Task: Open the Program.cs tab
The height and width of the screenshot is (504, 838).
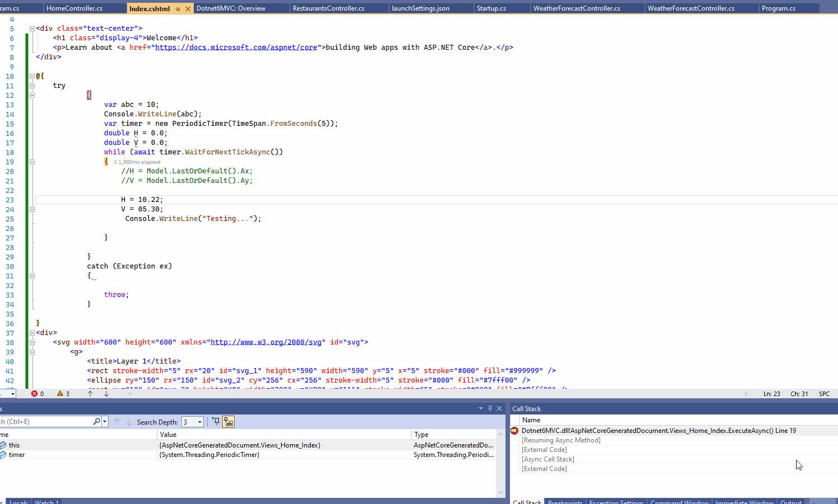Action: (x=778, y=8)
